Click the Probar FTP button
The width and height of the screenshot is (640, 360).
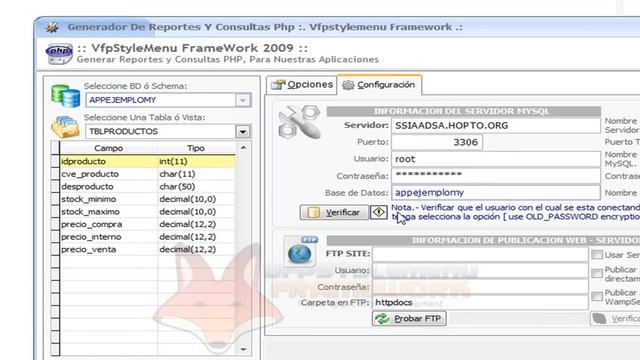(x=409, y=319)
